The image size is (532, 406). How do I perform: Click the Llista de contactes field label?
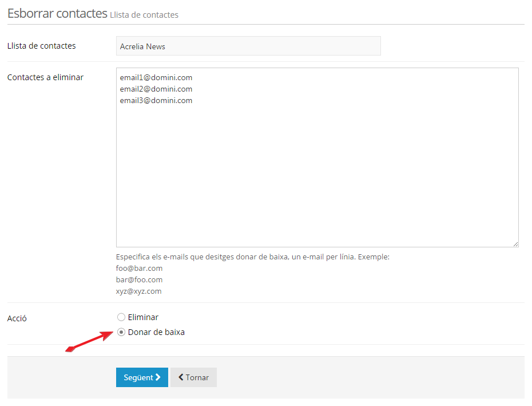pos(41,46)
